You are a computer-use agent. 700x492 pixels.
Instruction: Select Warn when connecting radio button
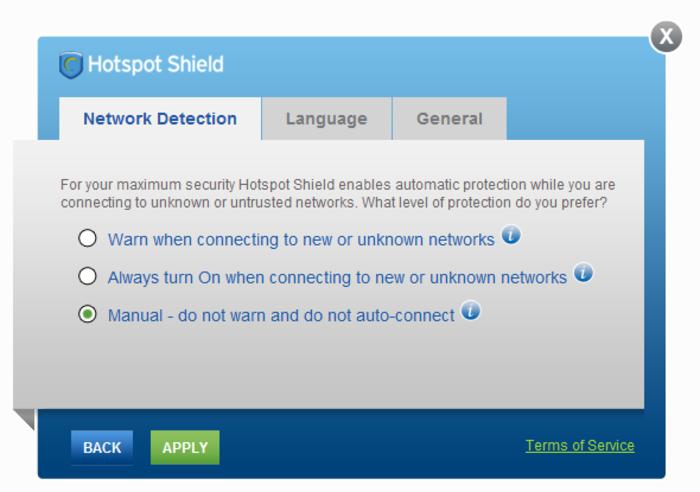88,238
